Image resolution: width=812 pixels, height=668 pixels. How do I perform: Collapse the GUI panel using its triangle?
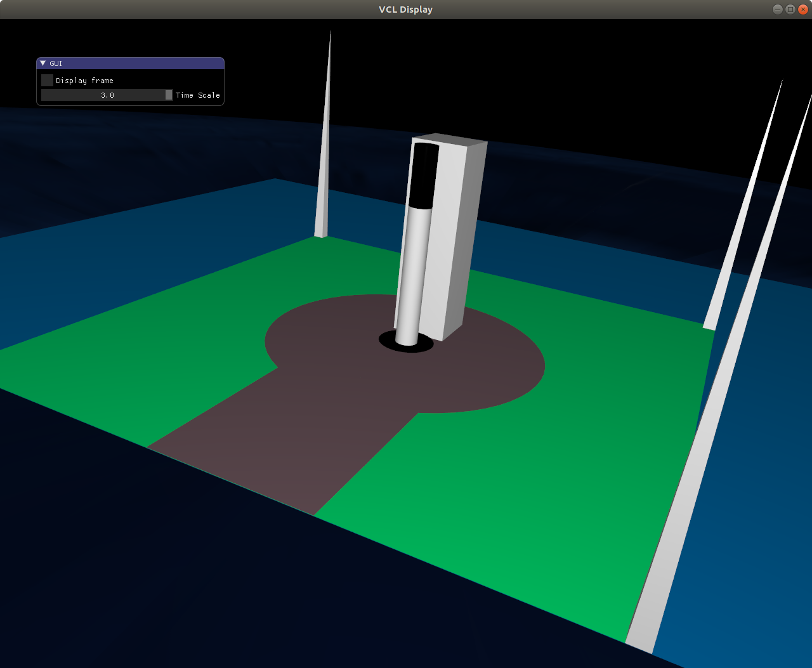coord(43,63)
